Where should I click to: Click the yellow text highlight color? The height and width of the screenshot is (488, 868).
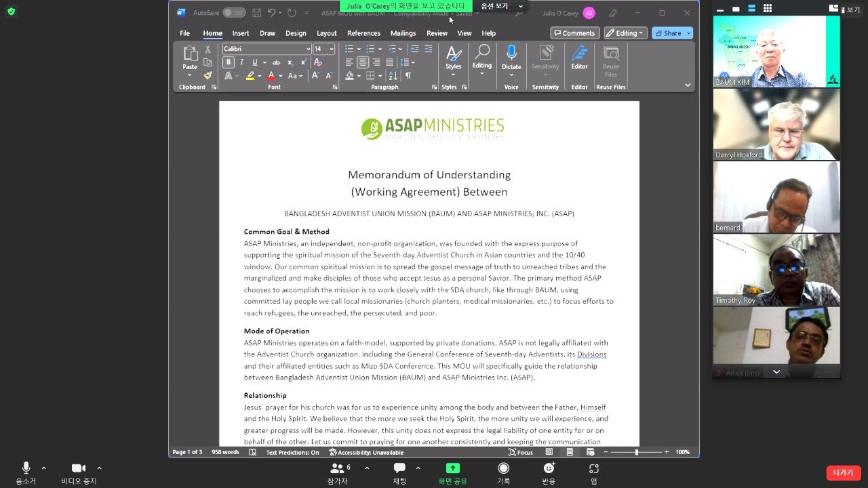[250, 76]
